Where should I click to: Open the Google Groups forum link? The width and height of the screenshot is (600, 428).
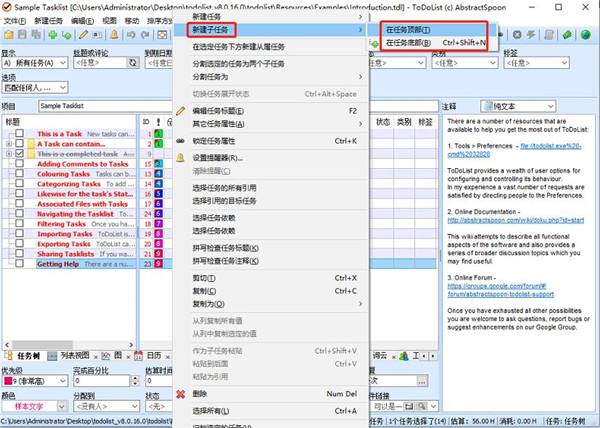[x=501, y=290]
